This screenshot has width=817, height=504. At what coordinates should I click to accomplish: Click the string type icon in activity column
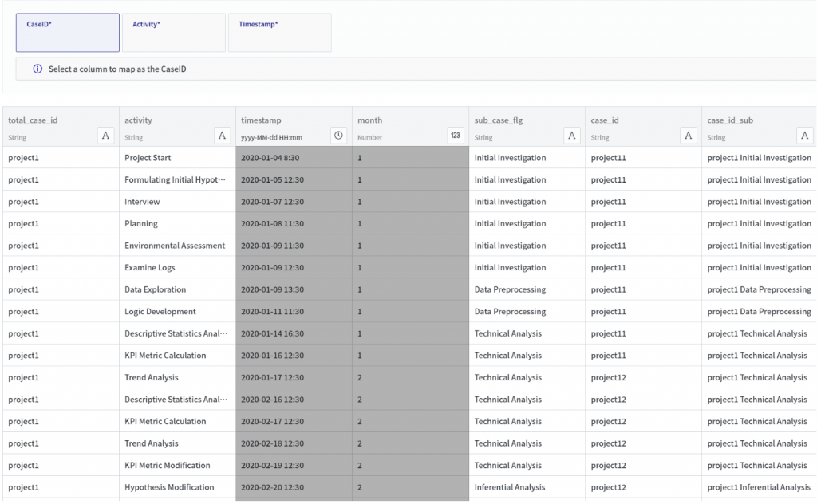point(223,136)
